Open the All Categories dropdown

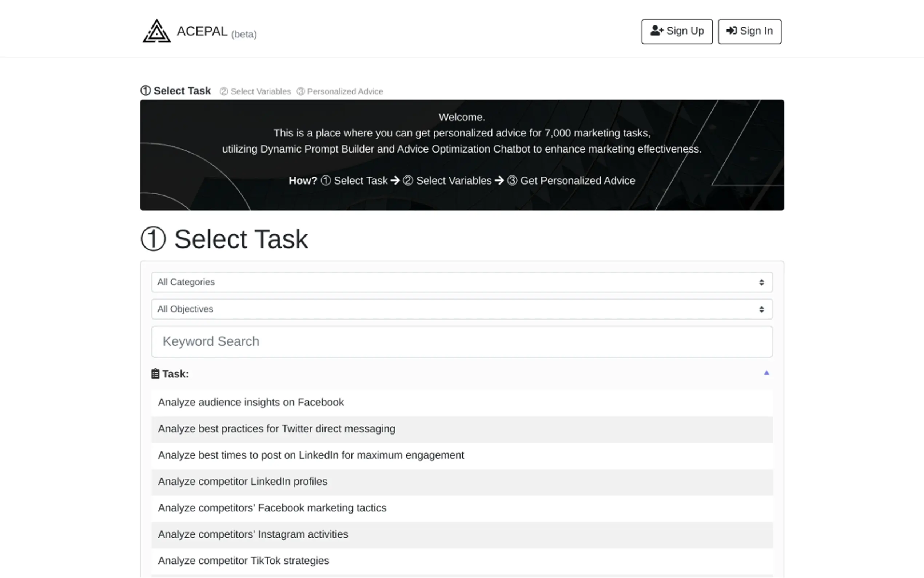[x=461, y=282]
